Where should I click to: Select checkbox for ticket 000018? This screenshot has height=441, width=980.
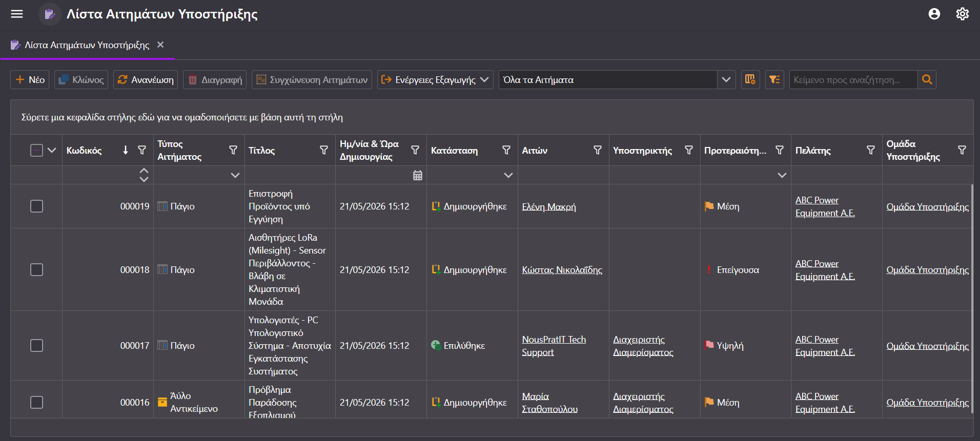[x=36, y=270]
